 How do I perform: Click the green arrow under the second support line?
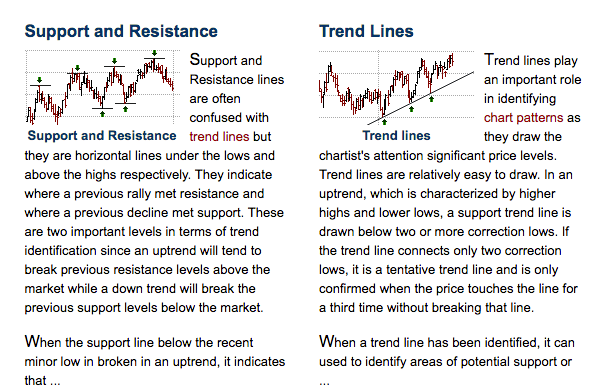point(125,109)
